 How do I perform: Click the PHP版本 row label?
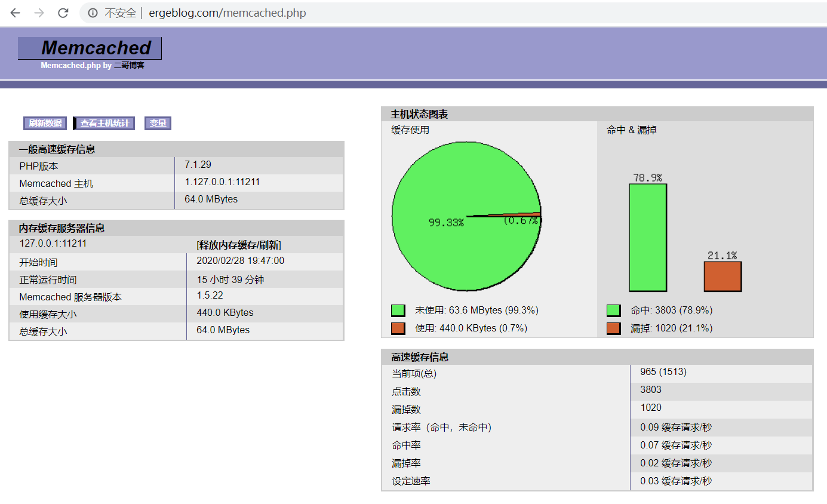click(39, 167)
